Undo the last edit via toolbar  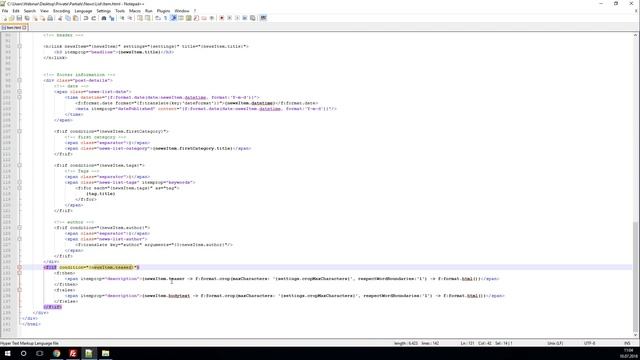click(86, 18)
